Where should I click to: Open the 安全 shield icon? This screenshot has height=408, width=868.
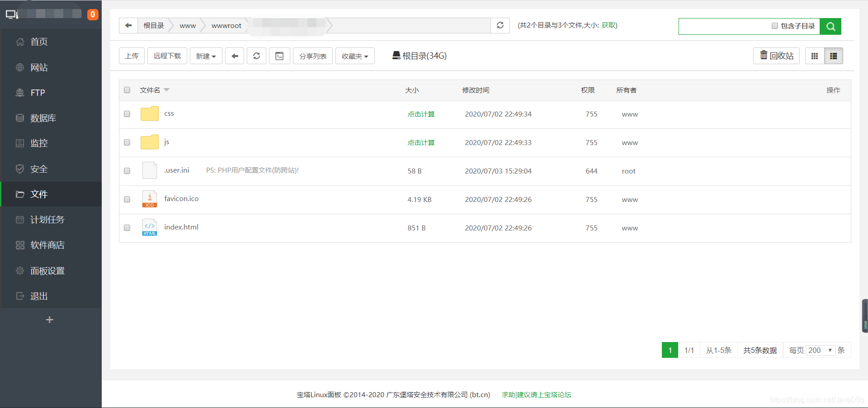point(20,169)
